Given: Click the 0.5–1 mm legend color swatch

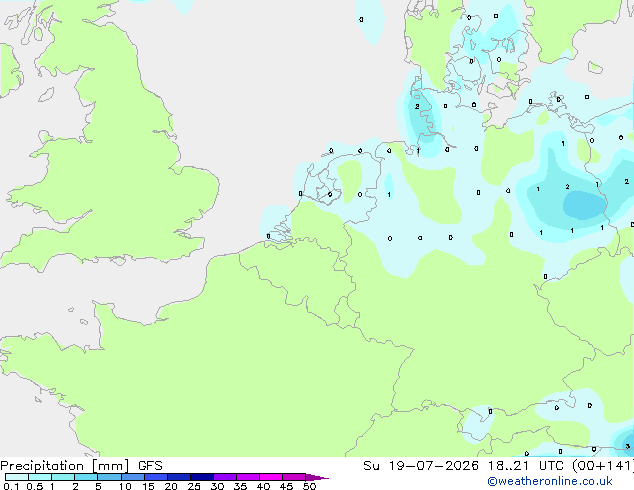Looking at the screenshot, I should [x=40, y=477].
